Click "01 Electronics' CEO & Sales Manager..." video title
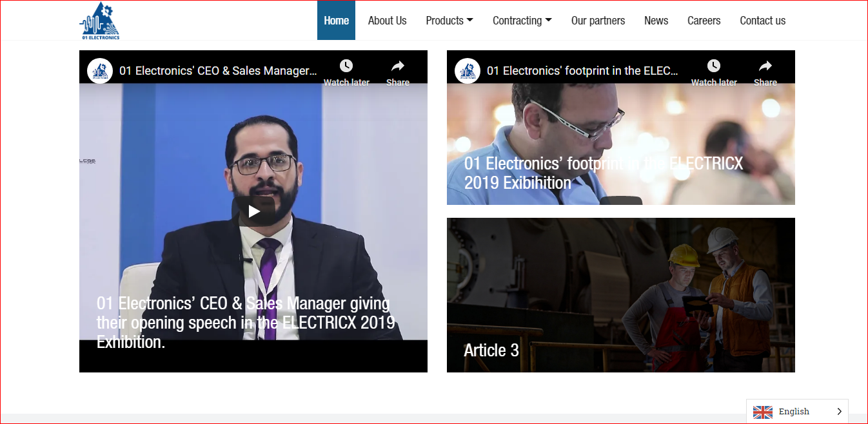Viewport: 868px width, 424px height. click(x=218, y=71)
